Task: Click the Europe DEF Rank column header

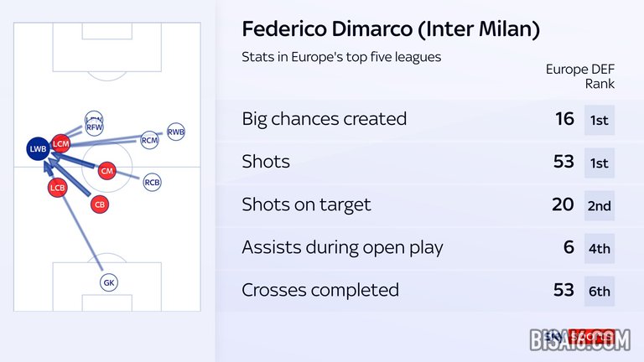Action: [580, 76]
